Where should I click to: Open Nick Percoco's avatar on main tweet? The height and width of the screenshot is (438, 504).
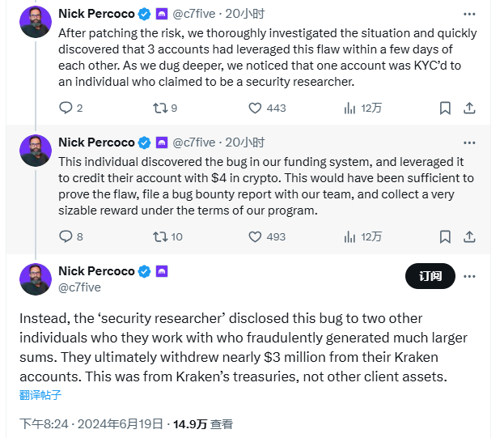(x=36, y=279)
